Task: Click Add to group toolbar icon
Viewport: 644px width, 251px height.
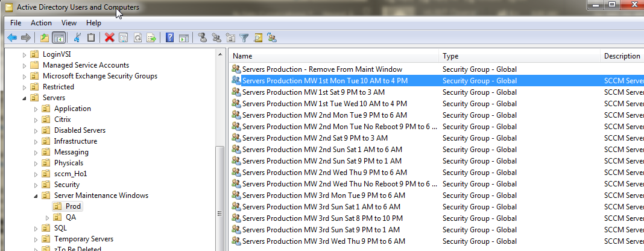Action: [x=271, y=38]
